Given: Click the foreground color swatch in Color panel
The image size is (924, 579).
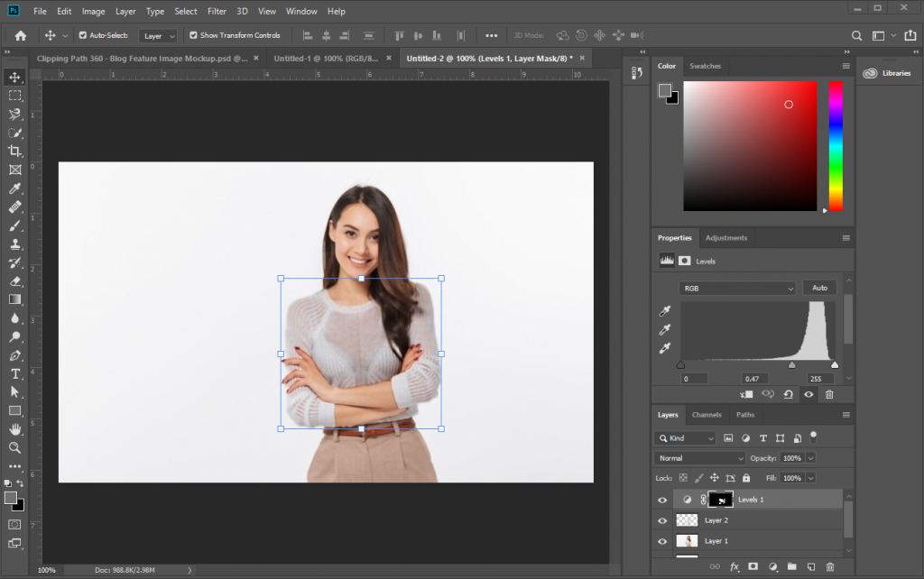Looking at the screenshot, I should click(665, 90).
